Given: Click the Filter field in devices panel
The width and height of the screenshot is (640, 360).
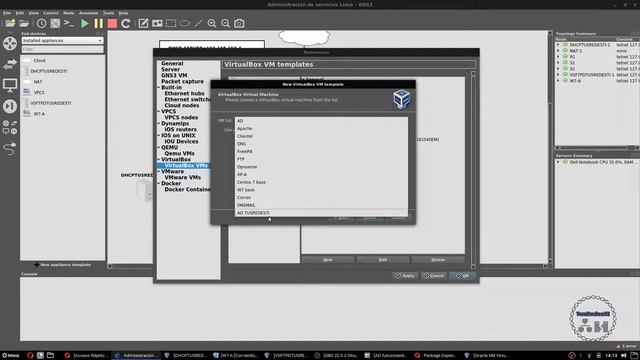Looking at the screenshot, I should tap(62, 49).
